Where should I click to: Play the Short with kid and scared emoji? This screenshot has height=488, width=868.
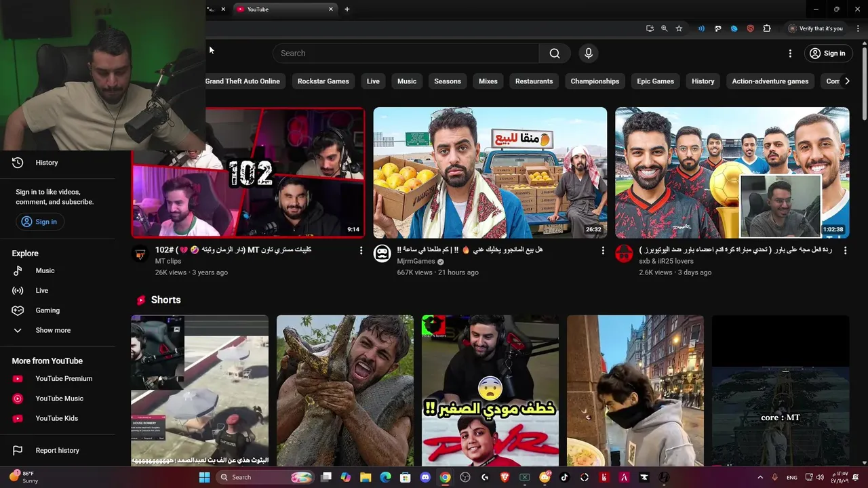[x=490, y=390]
